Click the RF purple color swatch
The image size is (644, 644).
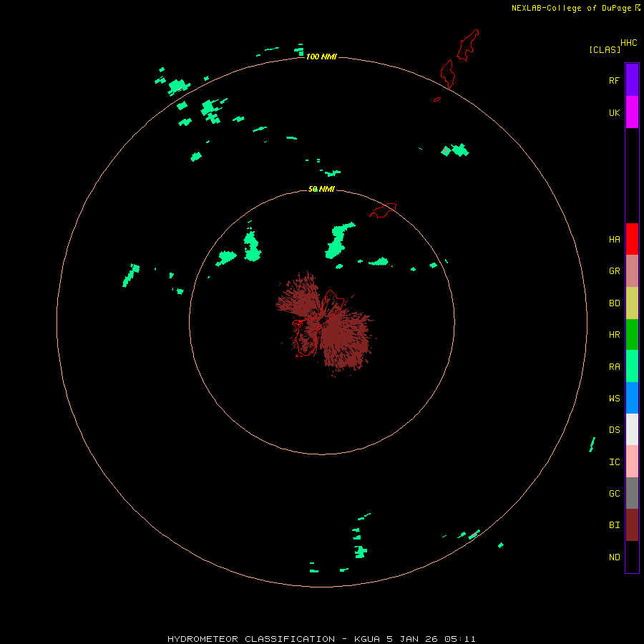632,80
